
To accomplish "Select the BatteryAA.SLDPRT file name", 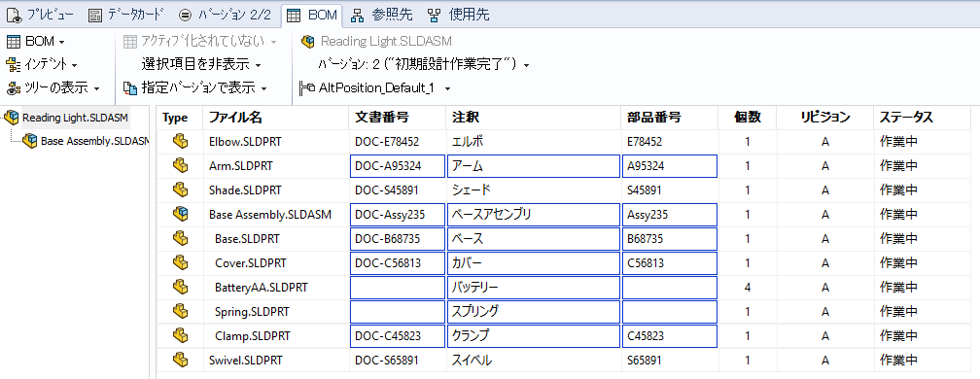I will (x=262, y=288).
